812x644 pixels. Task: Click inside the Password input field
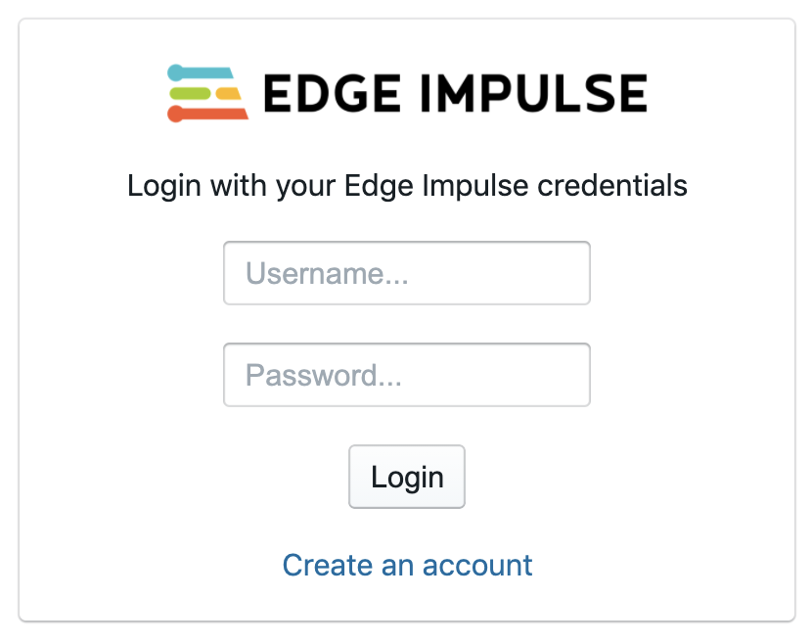click(407, 375)
